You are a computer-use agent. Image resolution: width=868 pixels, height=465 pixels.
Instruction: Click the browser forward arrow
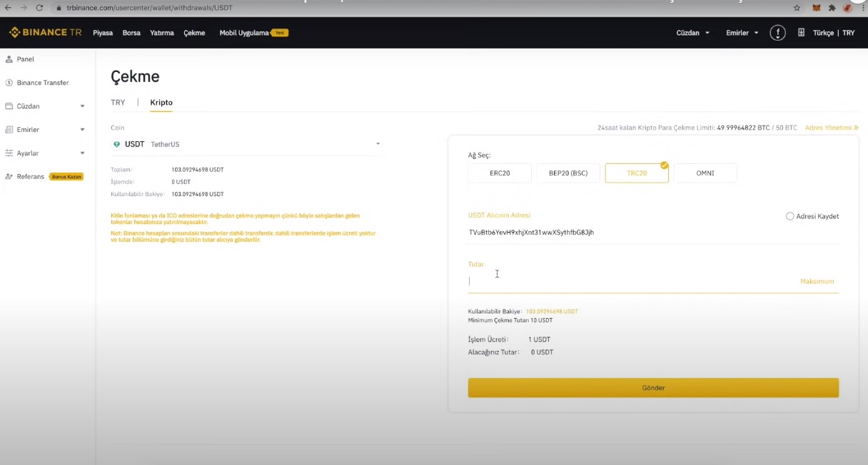pyautogui.click(x=24, y=8)
